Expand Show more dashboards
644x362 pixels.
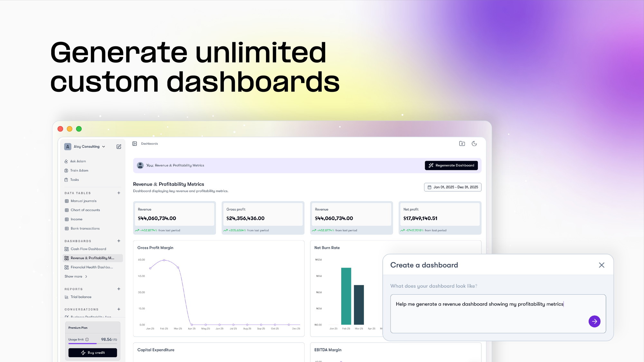point(76,276)
